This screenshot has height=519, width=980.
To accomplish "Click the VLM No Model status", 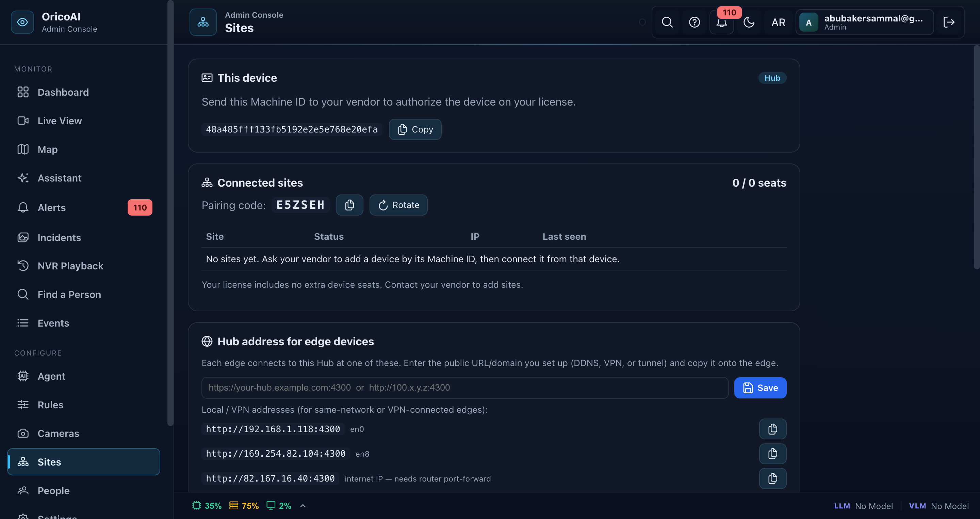I will pyautogui.click(x=938, y=506).
